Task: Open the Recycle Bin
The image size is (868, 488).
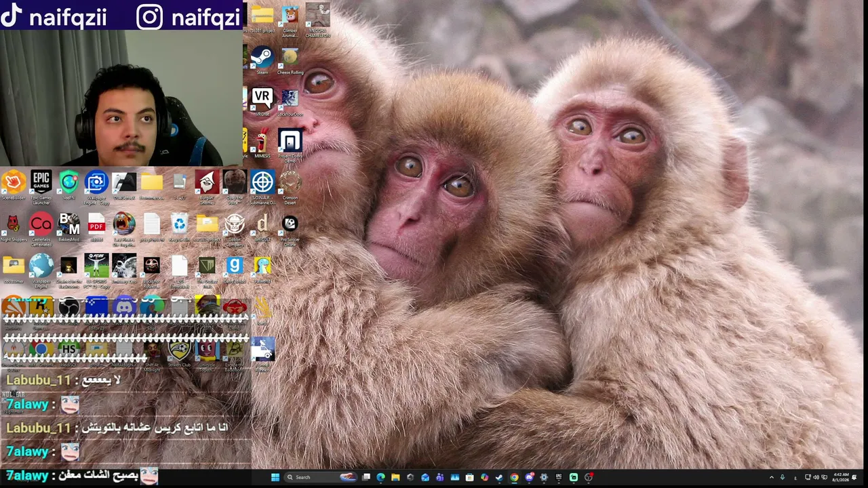Action: pos(179,226)
